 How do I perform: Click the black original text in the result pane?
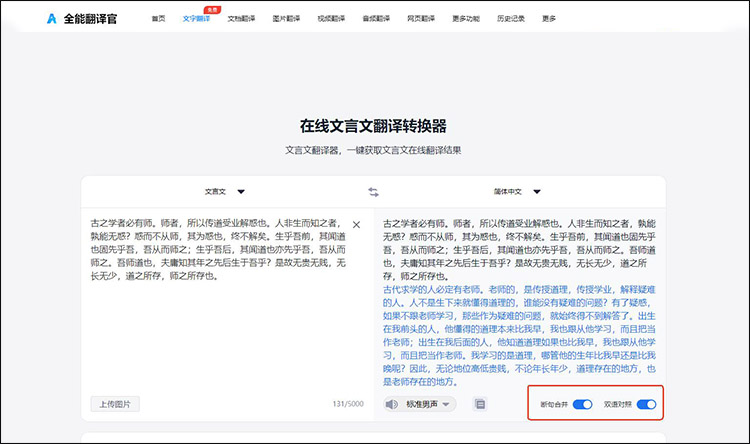coord(519,249)
